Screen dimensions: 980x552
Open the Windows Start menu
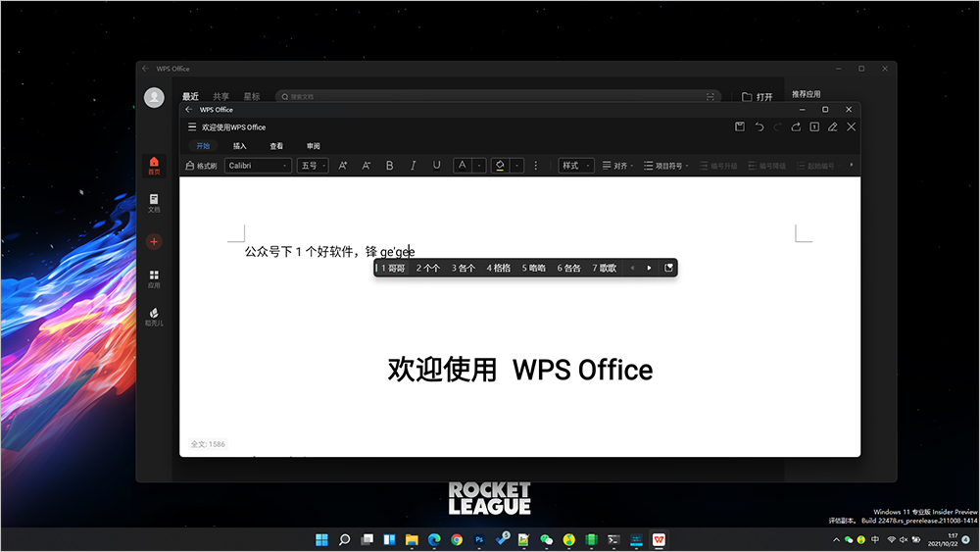[x=321, y=539]
